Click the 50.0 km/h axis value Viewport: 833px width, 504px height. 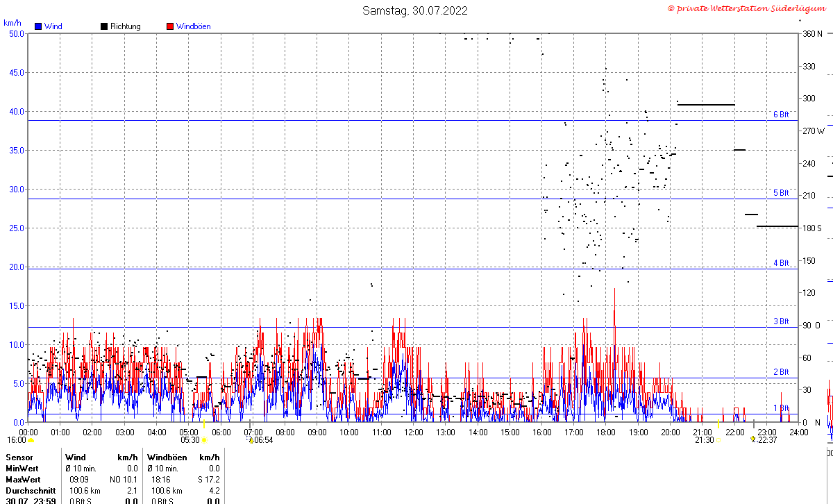coord(15,33)
